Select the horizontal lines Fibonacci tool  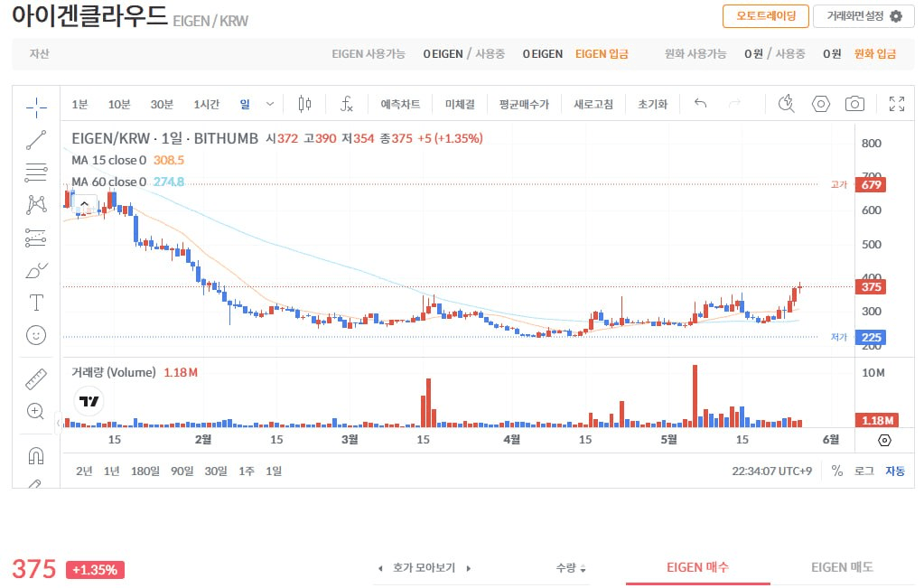click(x=36, y=173)
